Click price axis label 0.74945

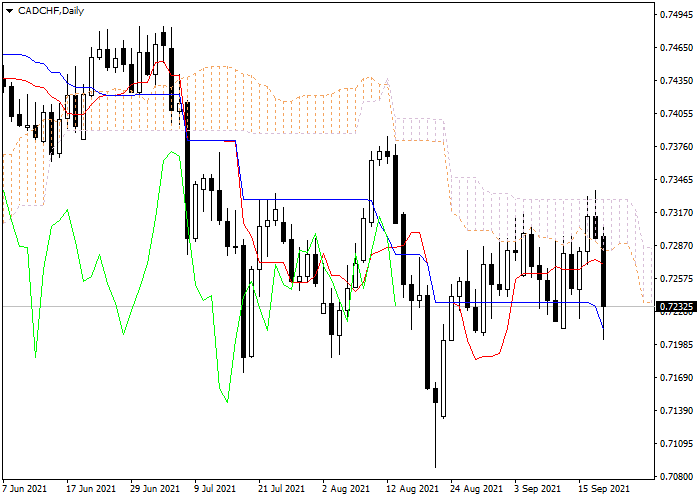point(676,15)
